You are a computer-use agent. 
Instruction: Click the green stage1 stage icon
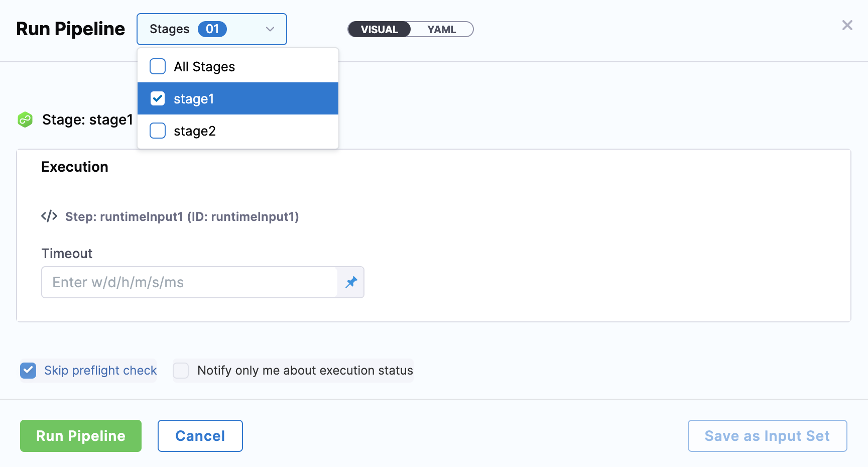tap(25, 120)
